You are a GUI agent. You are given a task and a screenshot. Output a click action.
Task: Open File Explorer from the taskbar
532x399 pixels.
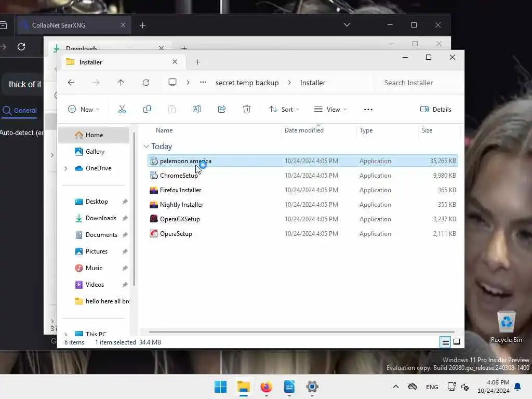(x=244, y=387)
